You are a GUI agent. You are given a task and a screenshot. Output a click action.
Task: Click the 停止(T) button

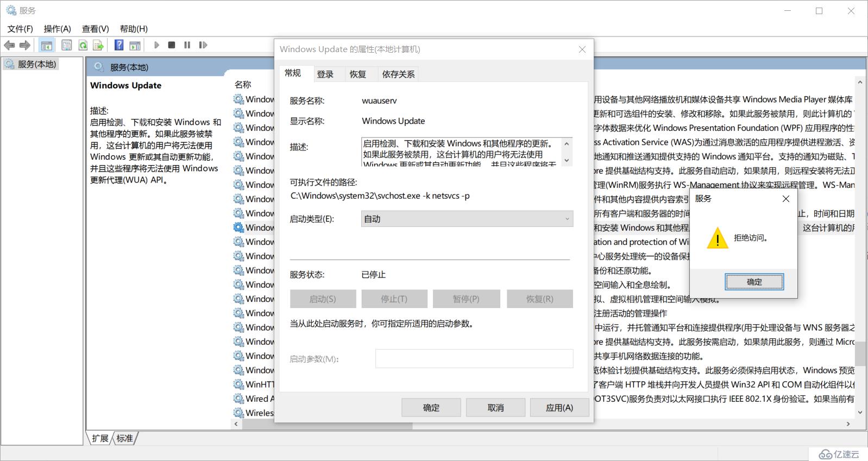394,299
